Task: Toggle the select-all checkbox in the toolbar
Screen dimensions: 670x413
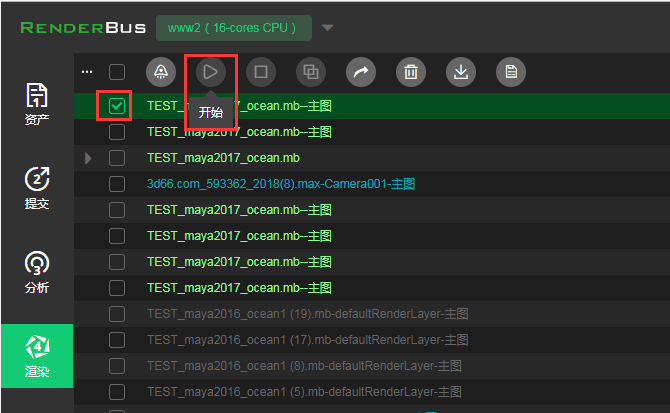Action: pyautogui.click(x=117, y=72)
